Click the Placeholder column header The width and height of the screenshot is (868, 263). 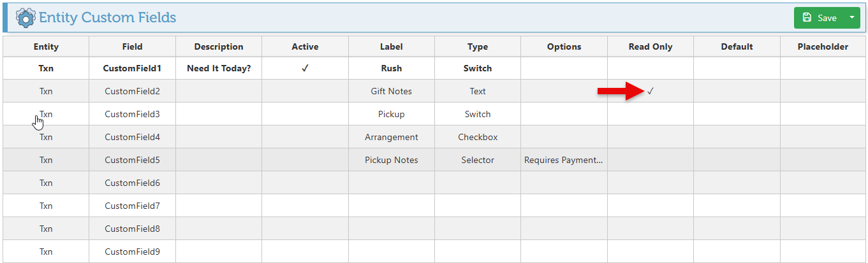tap(823, 46)
